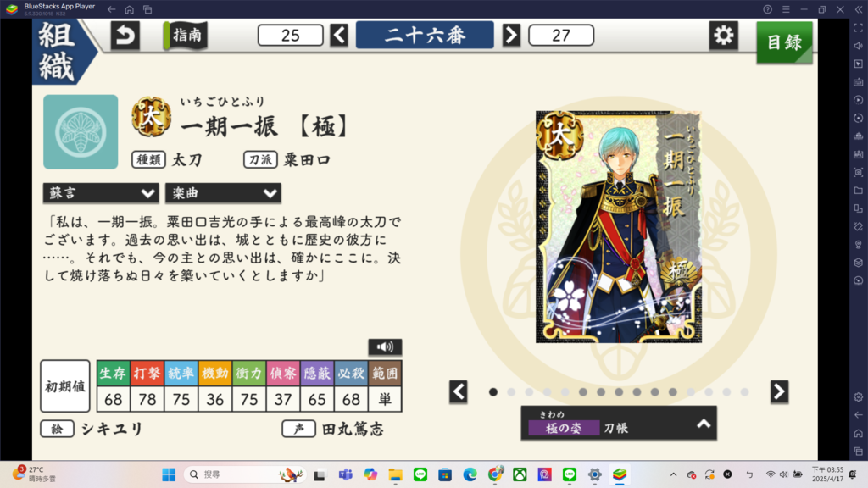This screenshot has height=488, width=868.
Task: Go to next sword with right arrow
Action: [511, 36]
